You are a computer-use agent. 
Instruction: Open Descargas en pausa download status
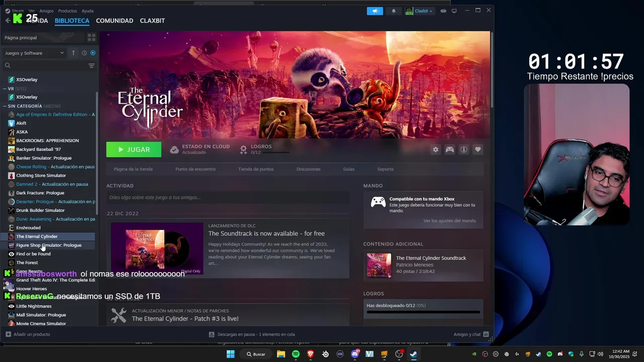(252, 334)
